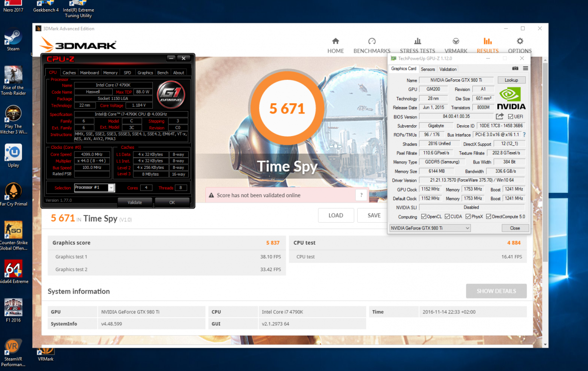Open the score validation help question mark

361,195
